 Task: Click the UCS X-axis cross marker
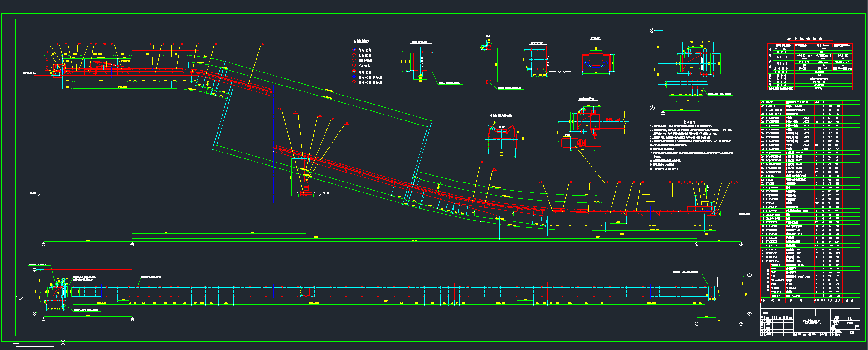click(63, 343)
